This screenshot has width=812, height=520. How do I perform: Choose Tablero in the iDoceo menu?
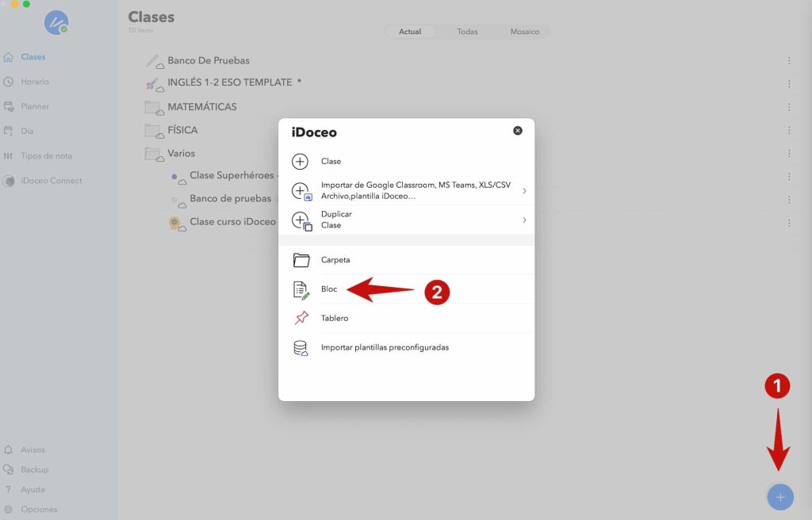[407, 318]
